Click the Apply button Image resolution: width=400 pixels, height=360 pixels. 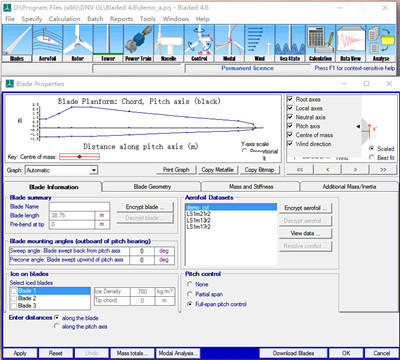point(20,353)
